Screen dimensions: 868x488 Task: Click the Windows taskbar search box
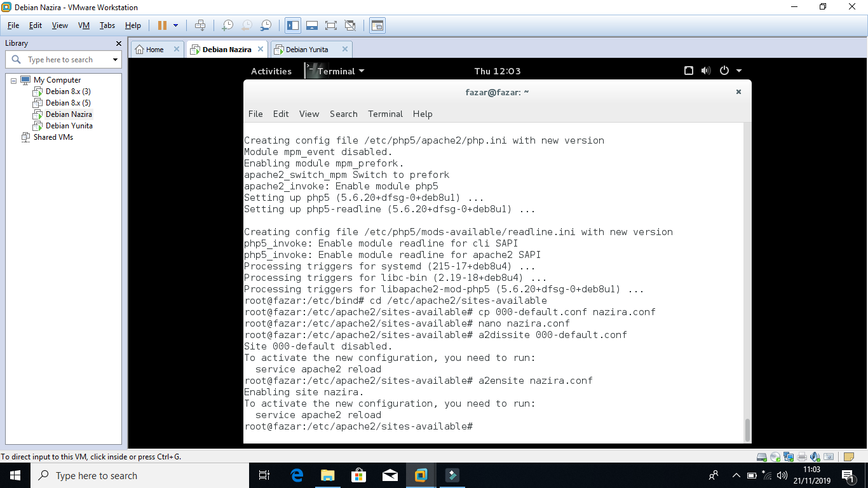point(140,475)
